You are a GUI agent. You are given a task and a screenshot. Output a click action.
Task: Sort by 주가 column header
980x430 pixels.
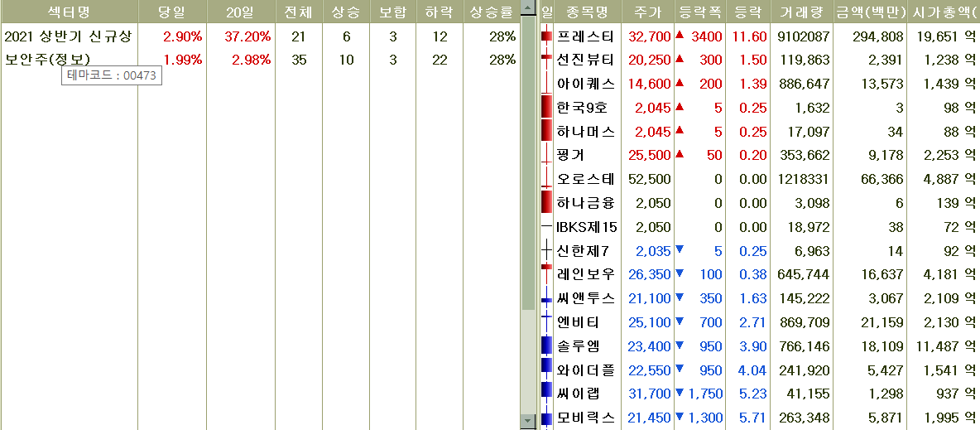point(648,12)
